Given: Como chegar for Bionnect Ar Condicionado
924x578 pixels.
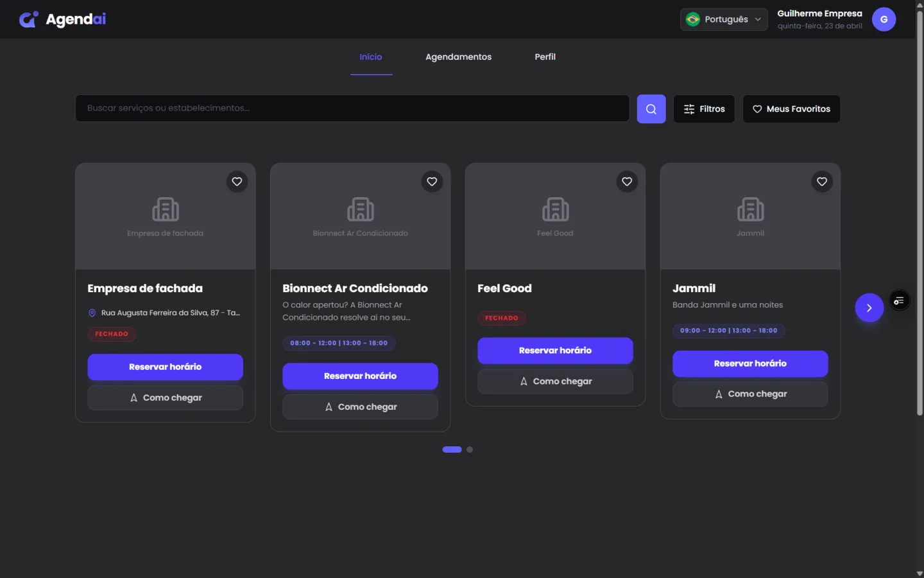Looking at the screenshot, I should [x=361, y=407].
